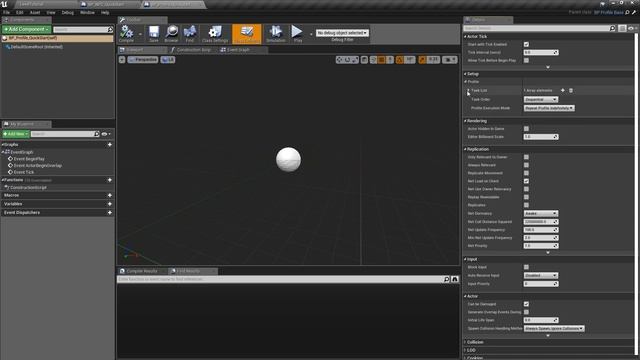Click the Lit view mode button
Viewport: 640px width, 360px height.
coord(168,60)
